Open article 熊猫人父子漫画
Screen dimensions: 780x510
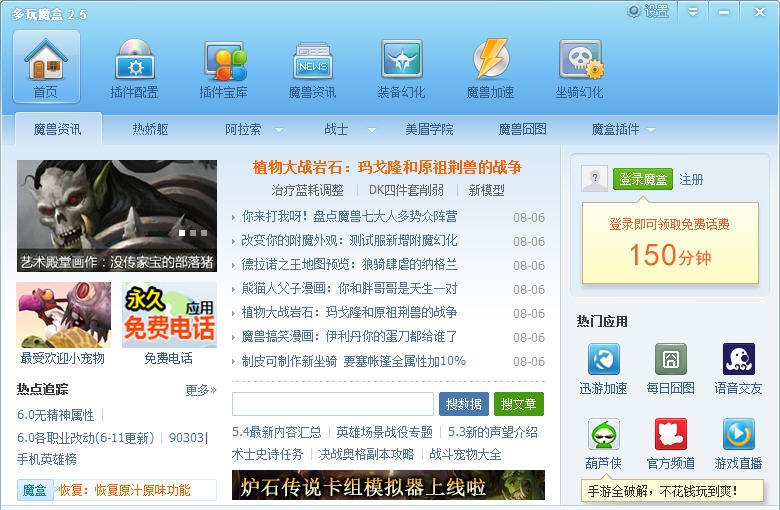coord(349,288)
